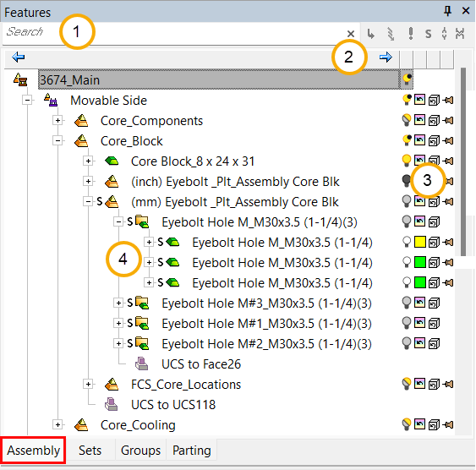Viewport: 476px width, 470px height.
Task: Click the pin icon in Features header
Action: click(447, 12)
